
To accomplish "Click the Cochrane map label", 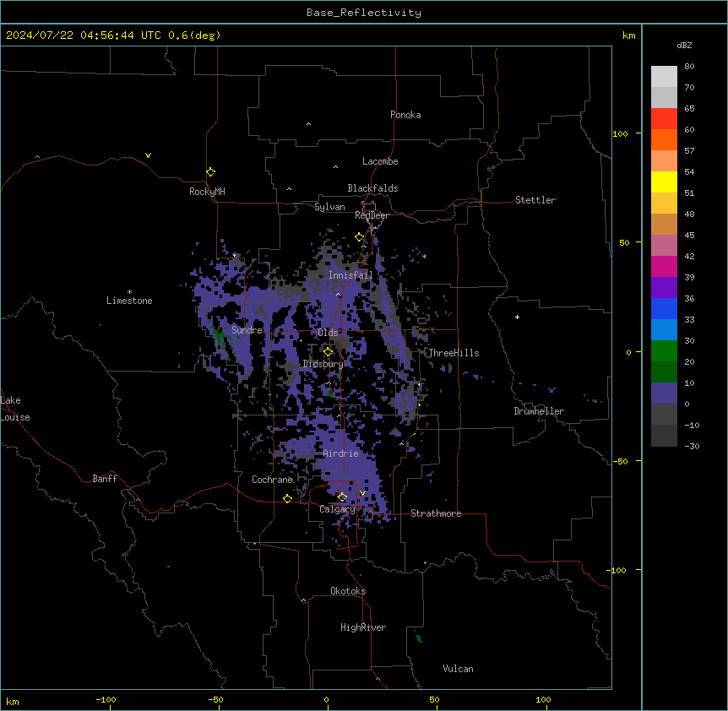I will (272, 480).
